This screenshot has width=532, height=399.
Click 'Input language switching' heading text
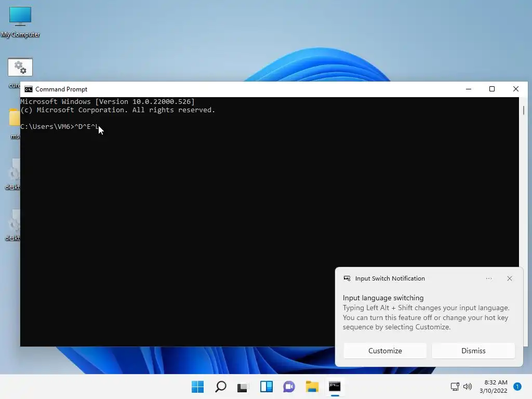click(383, 298)
